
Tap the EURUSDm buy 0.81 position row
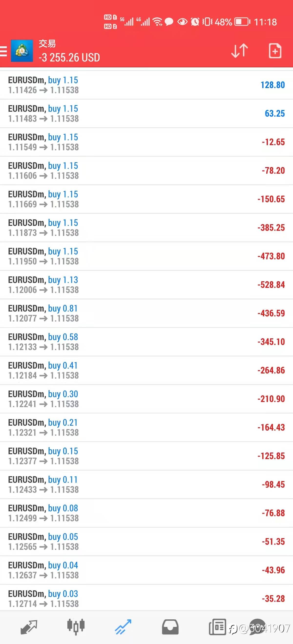point(146,313)
